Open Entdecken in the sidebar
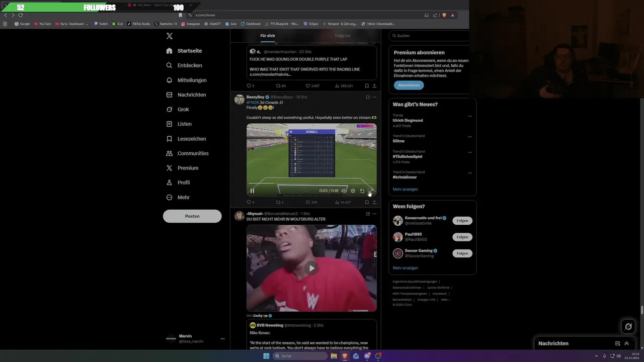Screen dimensions: 644x362 tap(184, 65)
